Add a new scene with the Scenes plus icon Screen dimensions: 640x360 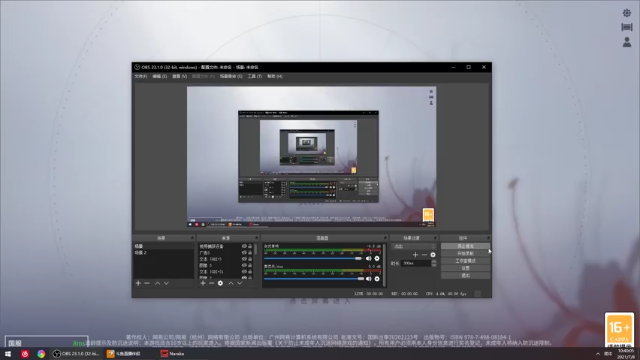pyautogui.click(x=138, y=283)
